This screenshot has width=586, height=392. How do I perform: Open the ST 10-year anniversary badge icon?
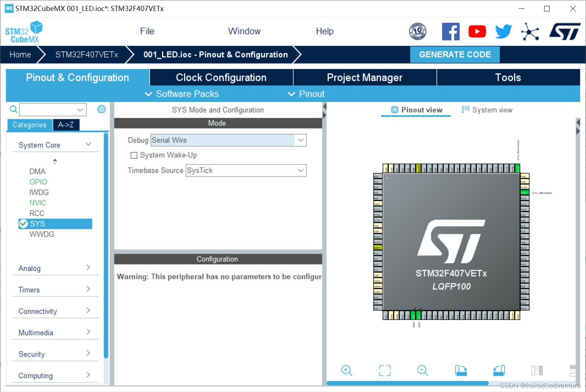coord(418,32)
